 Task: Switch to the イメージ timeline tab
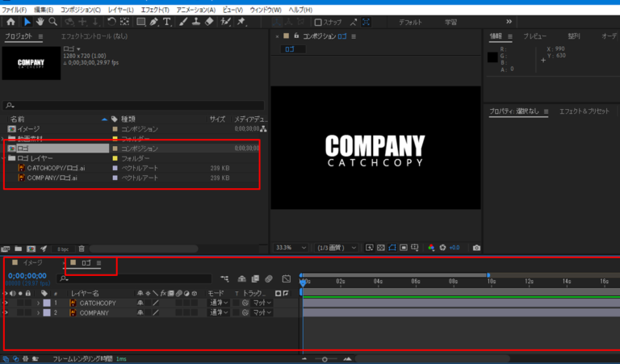(32, 263)
